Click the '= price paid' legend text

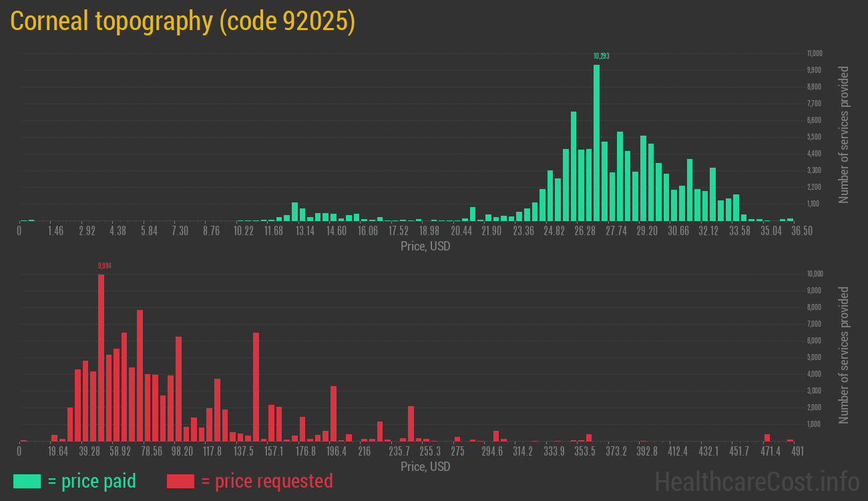click(x=92, y=481)
